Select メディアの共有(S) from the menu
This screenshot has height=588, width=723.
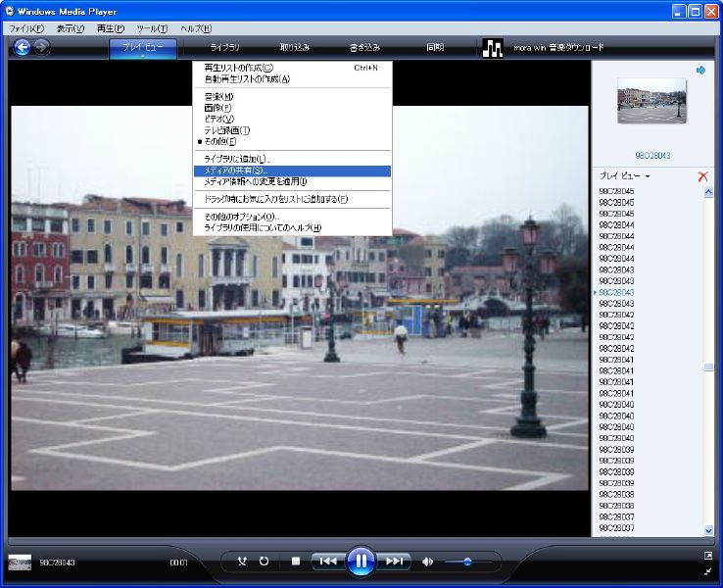235,171
